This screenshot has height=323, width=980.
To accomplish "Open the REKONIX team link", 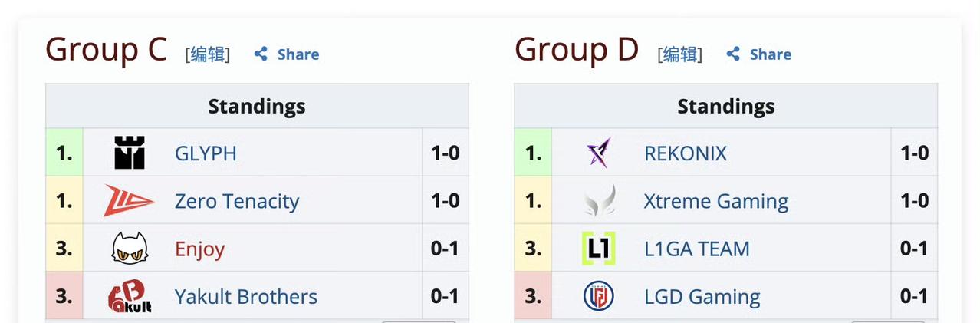I will (x=686, y=153).
